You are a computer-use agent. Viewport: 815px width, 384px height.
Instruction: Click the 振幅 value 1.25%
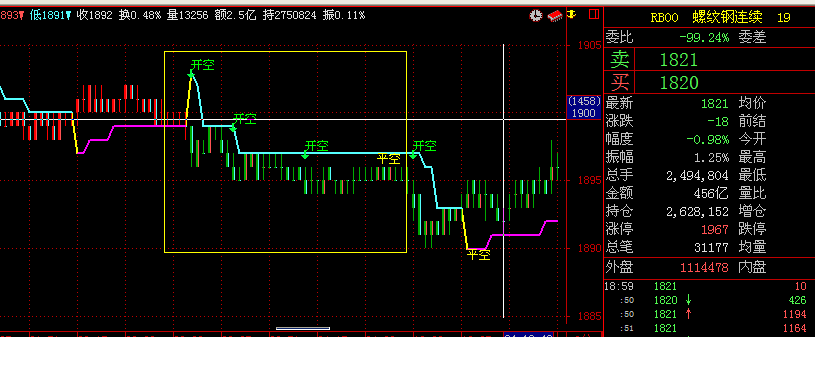click(x=712, y=157)
